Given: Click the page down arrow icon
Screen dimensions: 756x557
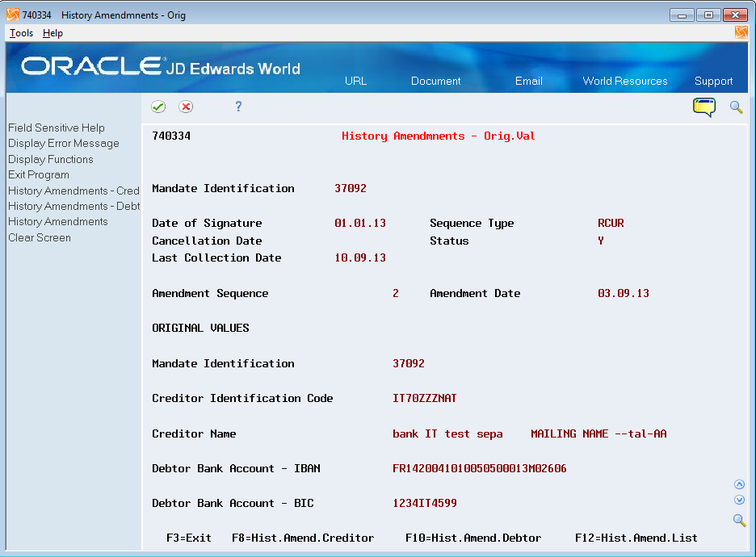Looking at the screenshot, I should (x=739, y=500).
